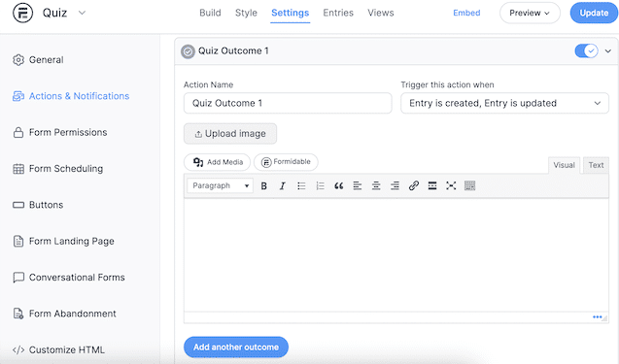The width and height of the screenshot is (619, 364).
Task: Select Actions & Notifications in sidebar
Action: [79, 96]
